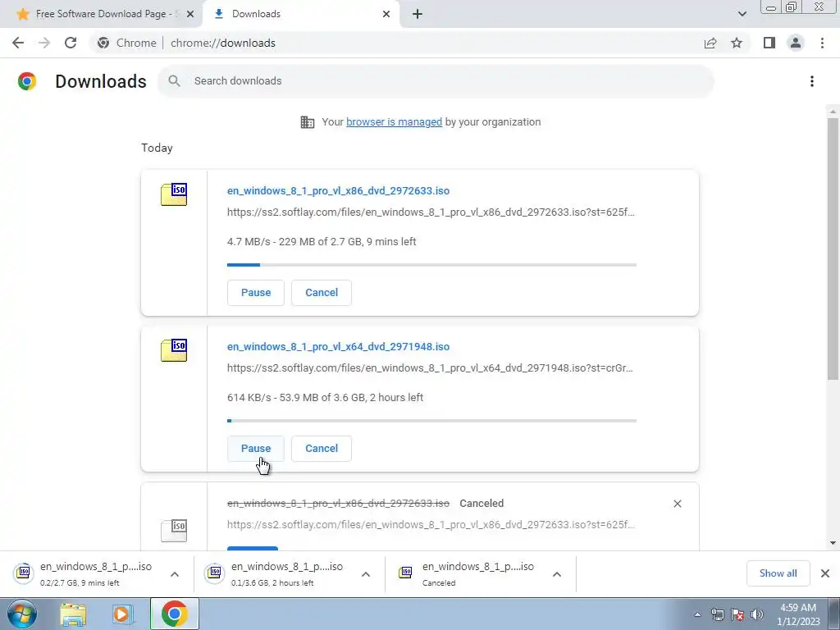Image resolution: width=840 pixels, height=630 pixels.
Task: Open the 'browser is managed' link
Action: pyautogui.click(x=394, y=122)
